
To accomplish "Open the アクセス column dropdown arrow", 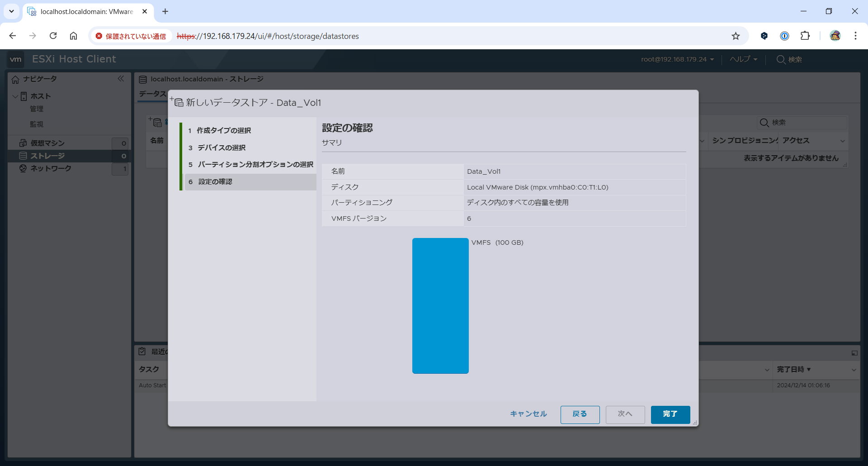I will pyautogui.click(x=843, y=141).
